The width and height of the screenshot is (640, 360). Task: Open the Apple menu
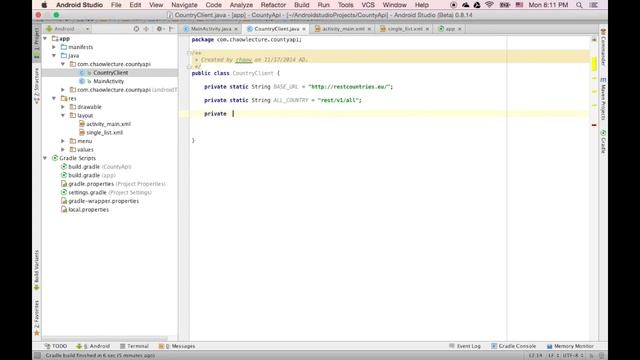(x=44, y=5)
